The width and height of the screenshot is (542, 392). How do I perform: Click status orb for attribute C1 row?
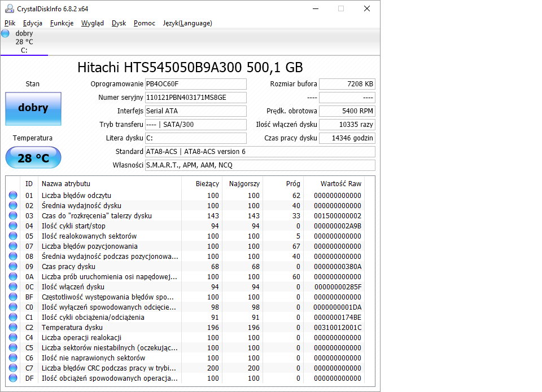click(13, 317)
